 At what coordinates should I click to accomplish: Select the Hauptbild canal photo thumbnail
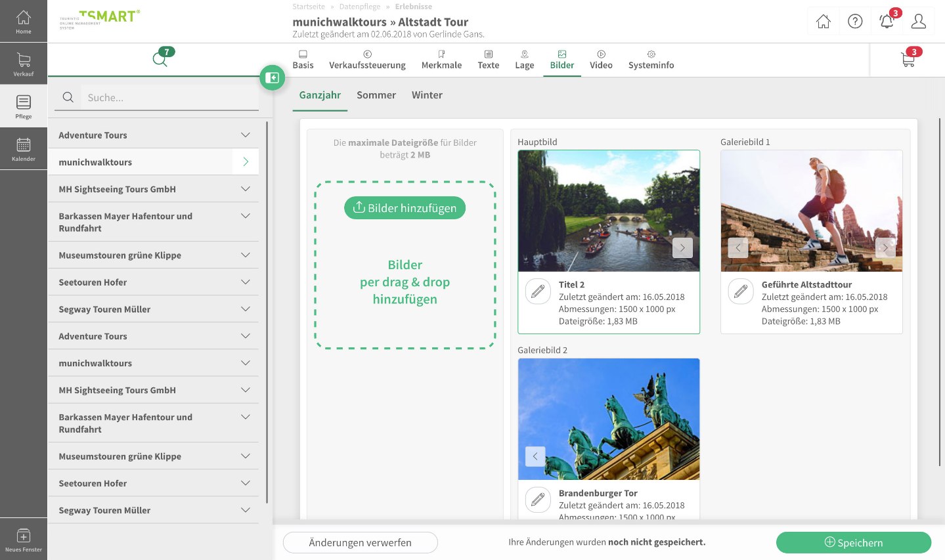[609, 211]
